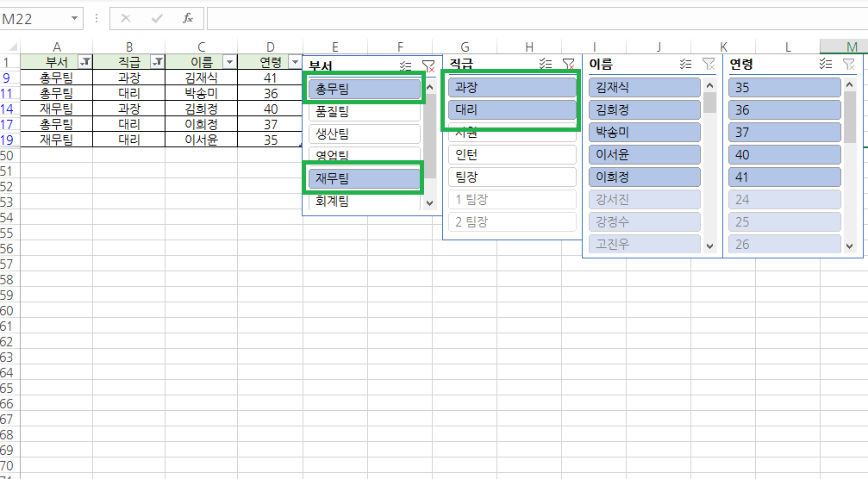Toggle multi-select in 부서 slicer
This screenshot has height=479, width=868.
click(406, 65)
